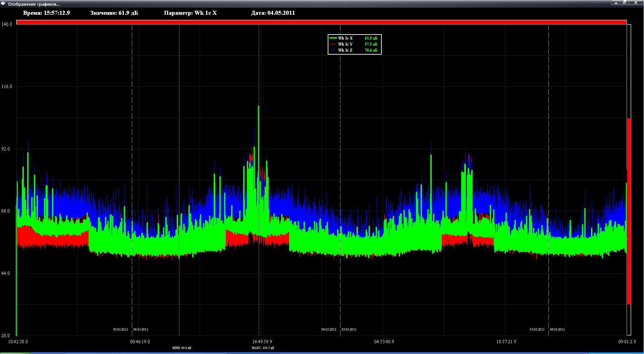Screen dimensions: 644x354
Task: Click the 70.6 дБ legend value
Action: 371,50
